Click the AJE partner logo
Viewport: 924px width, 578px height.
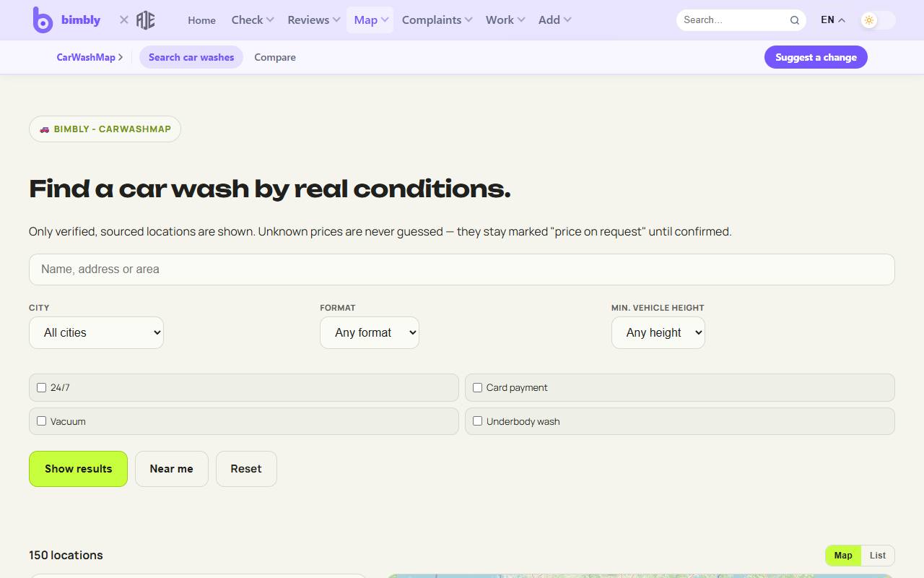pos(146,20)
